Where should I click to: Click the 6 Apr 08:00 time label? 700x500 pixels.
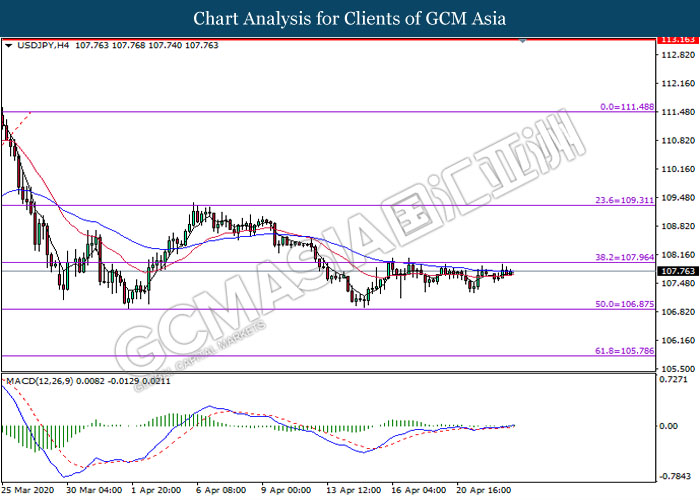coord(221,490)
